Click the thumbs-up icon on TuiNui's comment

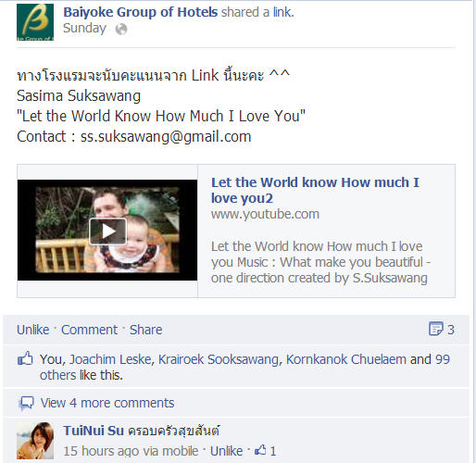(x=260, y=450)
